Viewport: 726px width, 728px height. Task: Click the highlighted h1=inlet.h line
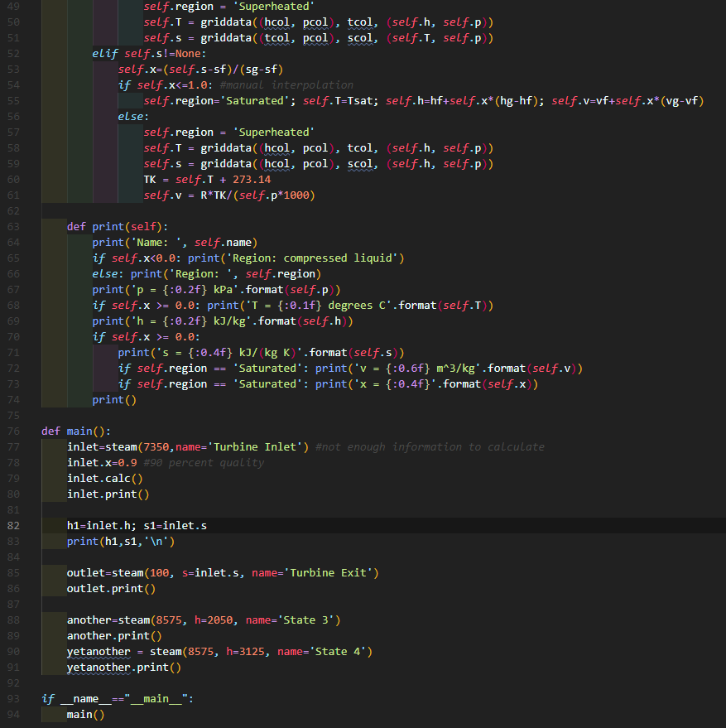click(x=99, y=525)
